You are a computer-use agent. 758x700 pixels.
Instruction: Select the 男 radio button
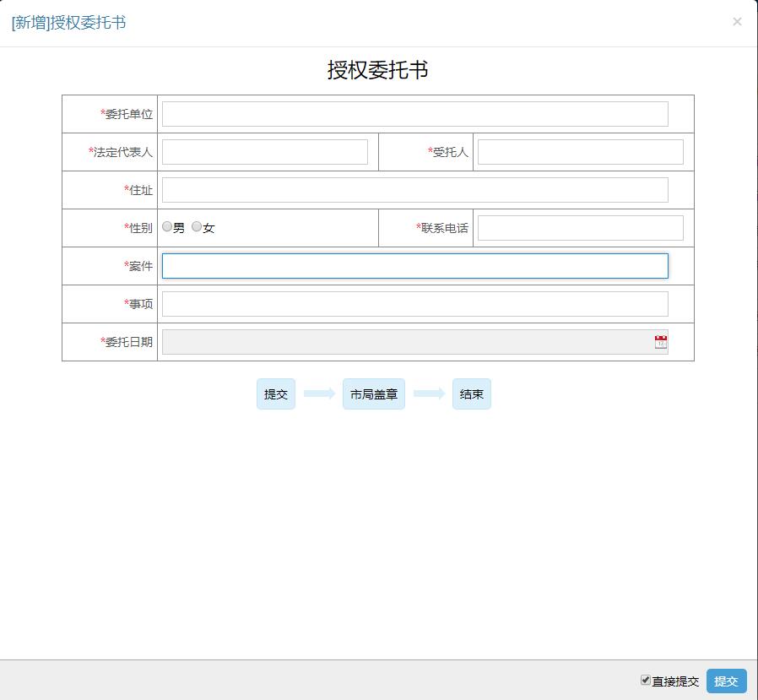[167, 226]
